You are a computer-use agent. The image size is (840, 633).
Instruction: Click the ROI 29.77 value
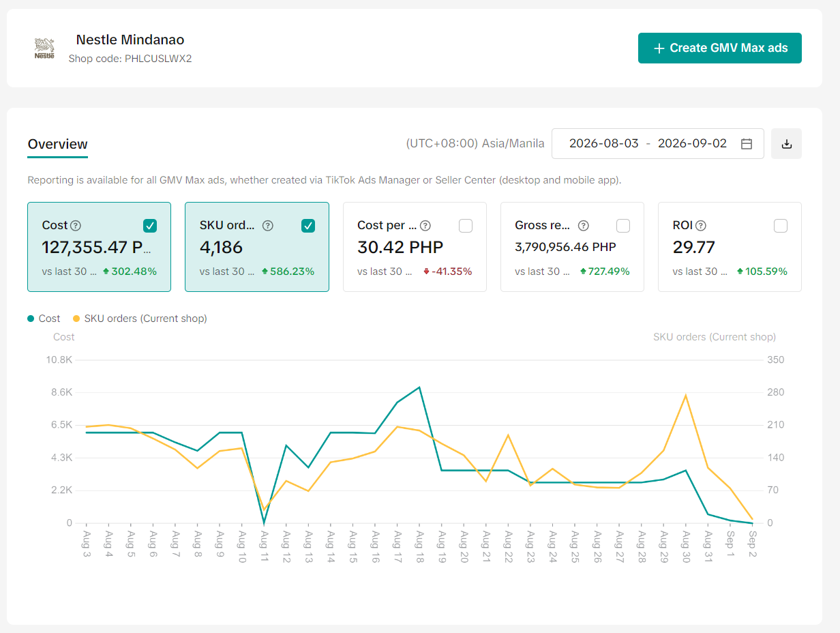[x=694, y=247]
